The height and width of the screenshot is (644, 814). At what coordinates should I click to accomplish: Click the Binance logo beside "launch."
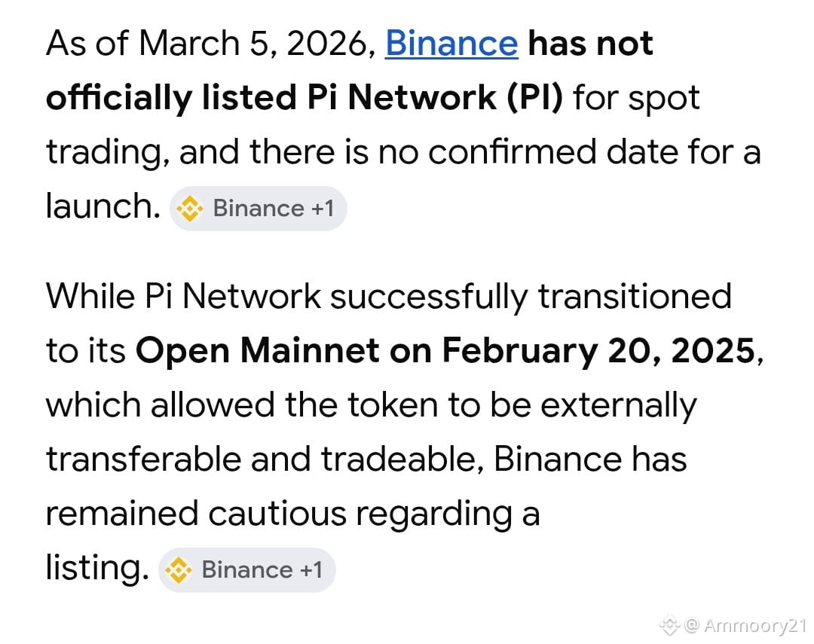189,209
